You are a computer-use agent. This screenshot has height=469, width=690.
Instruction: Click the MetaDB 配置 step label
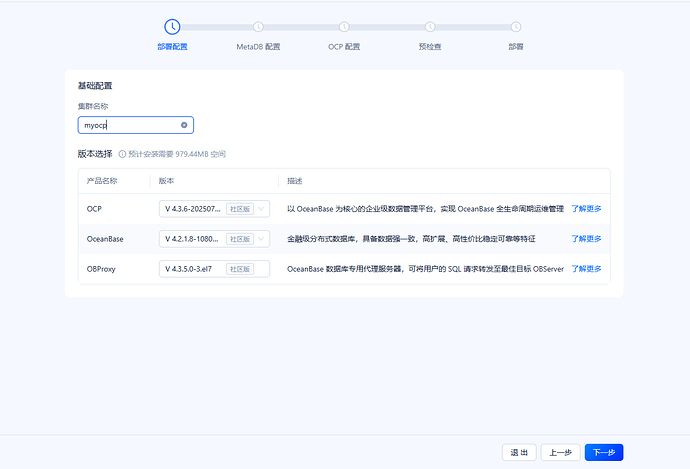[258, 47]
